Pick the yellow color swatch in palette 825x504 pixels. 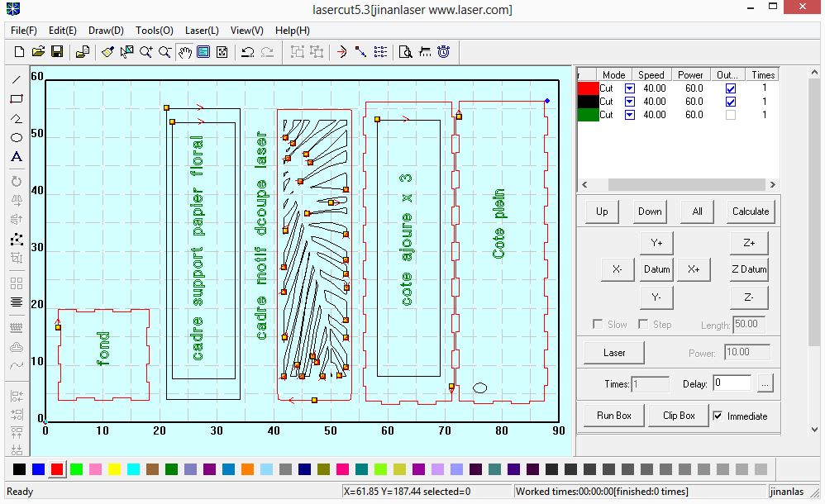coord(114,468)
